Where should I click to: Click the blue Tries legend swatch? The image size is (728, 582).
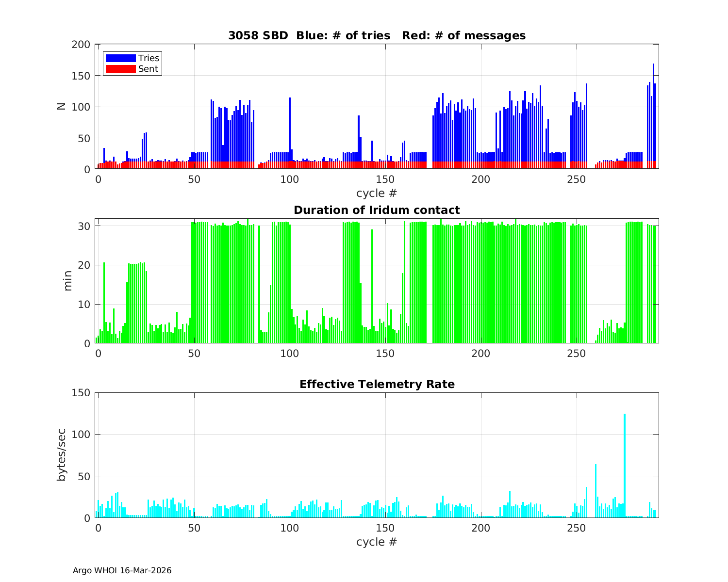point(120,58)
